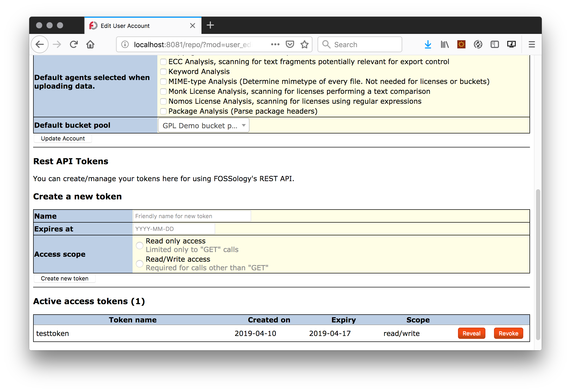This screenshot has height=392, width=571.
Task: Toggle the browser sidebar
Action: [495, 45]
